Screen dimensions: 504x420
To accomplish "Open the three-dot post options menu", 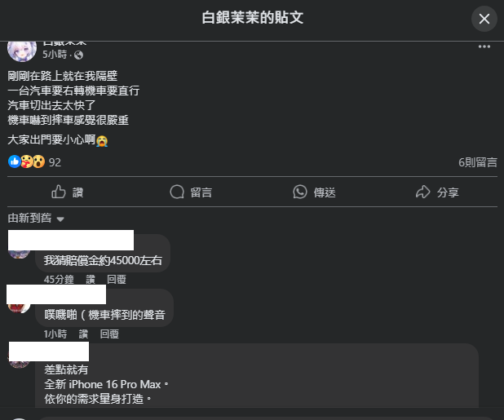I will click(x=484, y=46).
